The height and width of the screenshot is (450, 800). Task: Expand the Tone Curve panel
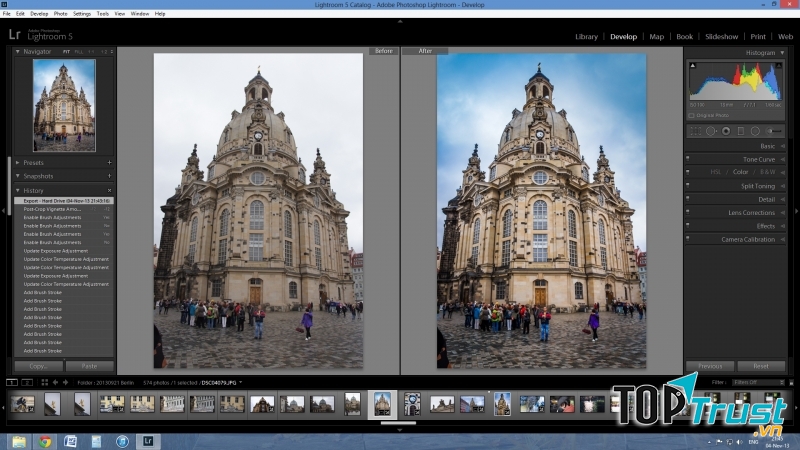click(783, 159)
